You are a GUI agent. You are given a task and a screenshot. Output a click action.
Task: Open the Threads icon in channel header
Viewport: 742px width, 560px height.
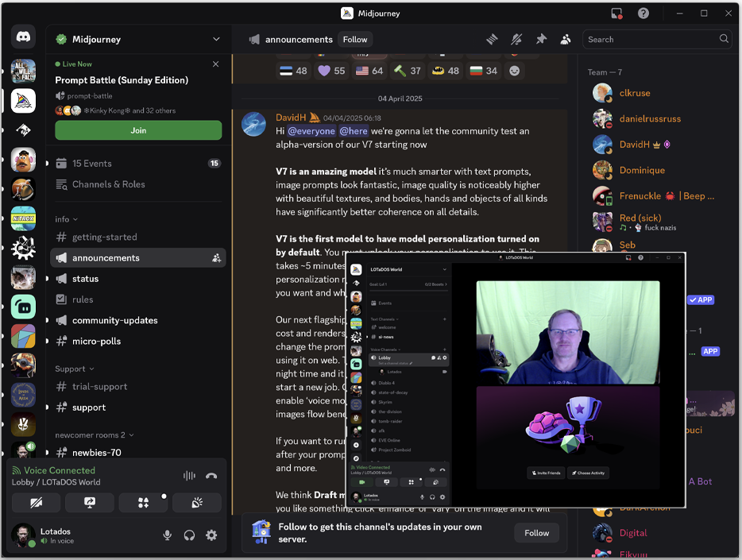492,39
